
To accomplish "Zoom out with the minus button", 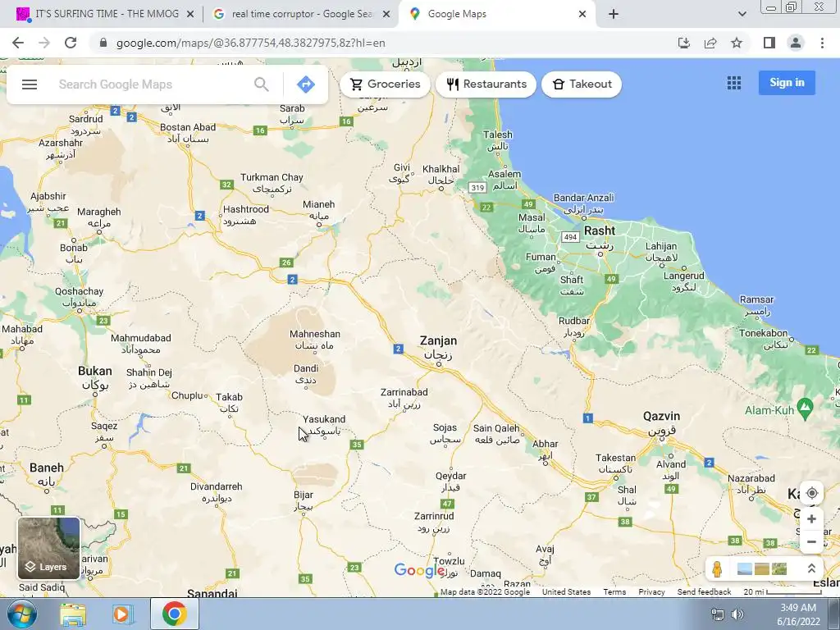I will (811, 541).
